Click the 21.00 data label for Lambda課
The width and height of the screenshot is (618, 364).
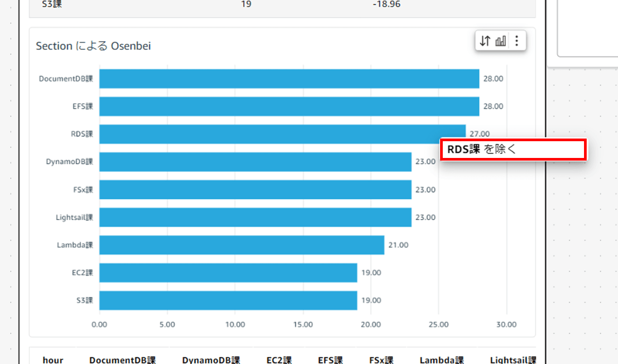398,245
